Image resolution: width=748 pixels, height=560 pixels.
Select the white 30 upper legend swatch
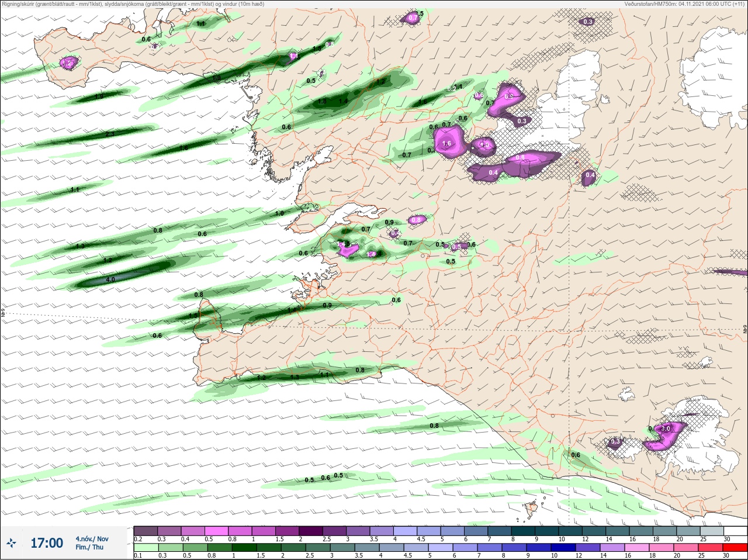[735, 531]
